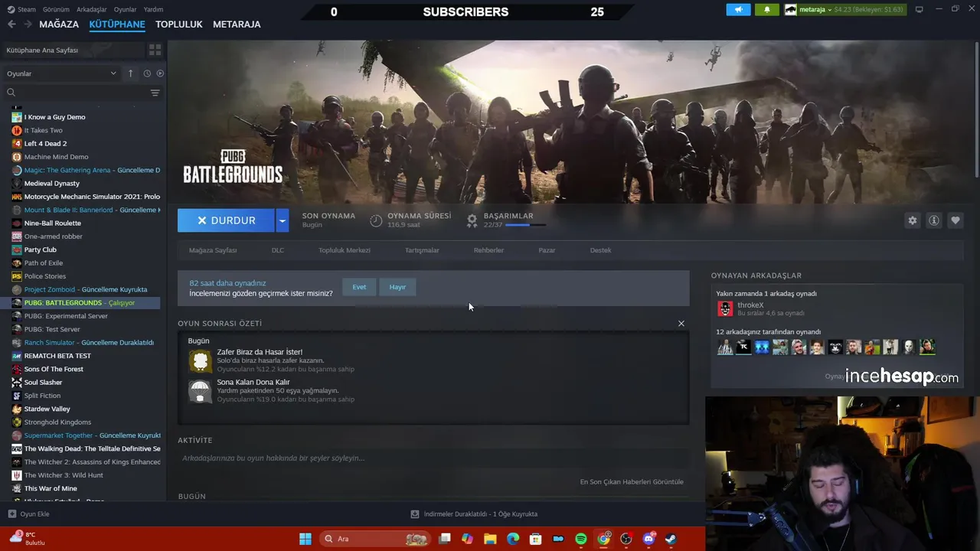Open BAŞARIMLAR achievements progress
Image resolution: width=980 pixels, height=551 pixels.
[x=507, y=220]
